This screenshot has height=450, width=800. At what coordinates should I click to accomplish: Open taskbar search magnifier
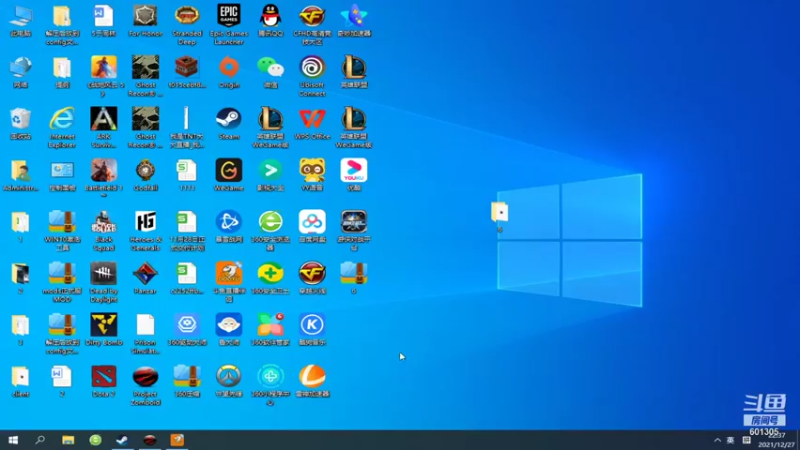tap(40, 440)
